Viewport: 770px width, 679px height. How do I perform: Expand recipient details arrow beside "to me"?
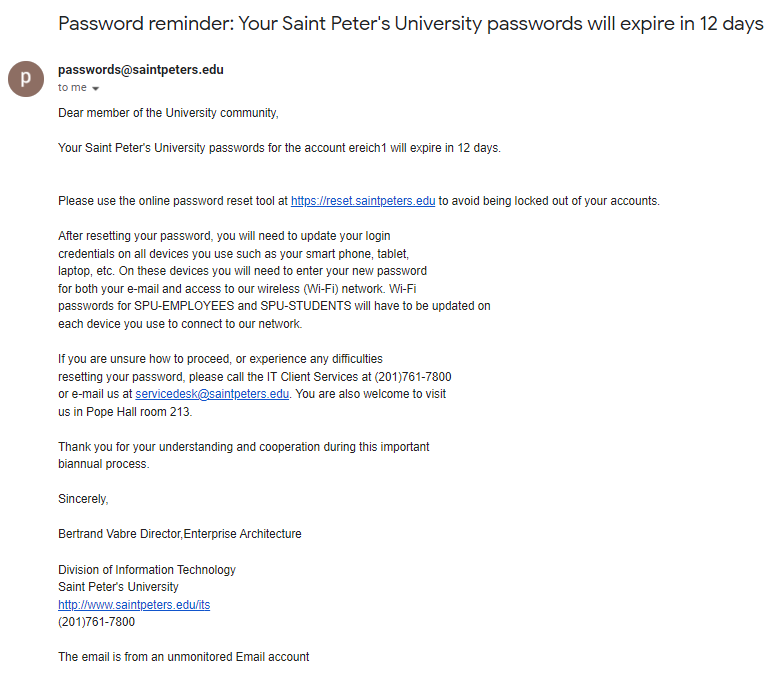[x=96, y=89]
